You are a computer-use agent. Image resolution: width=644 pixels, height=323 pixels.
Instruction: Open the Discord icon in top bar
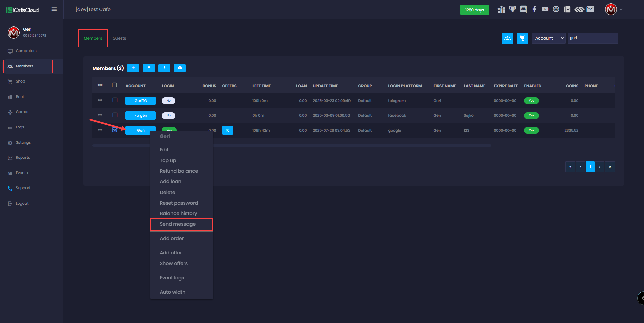523,9
